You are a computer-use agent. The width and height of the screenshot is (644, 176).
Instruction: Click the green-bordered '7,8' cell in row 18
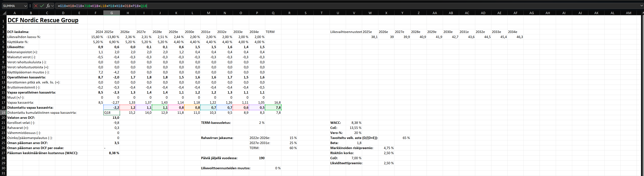tap(273, 108)
